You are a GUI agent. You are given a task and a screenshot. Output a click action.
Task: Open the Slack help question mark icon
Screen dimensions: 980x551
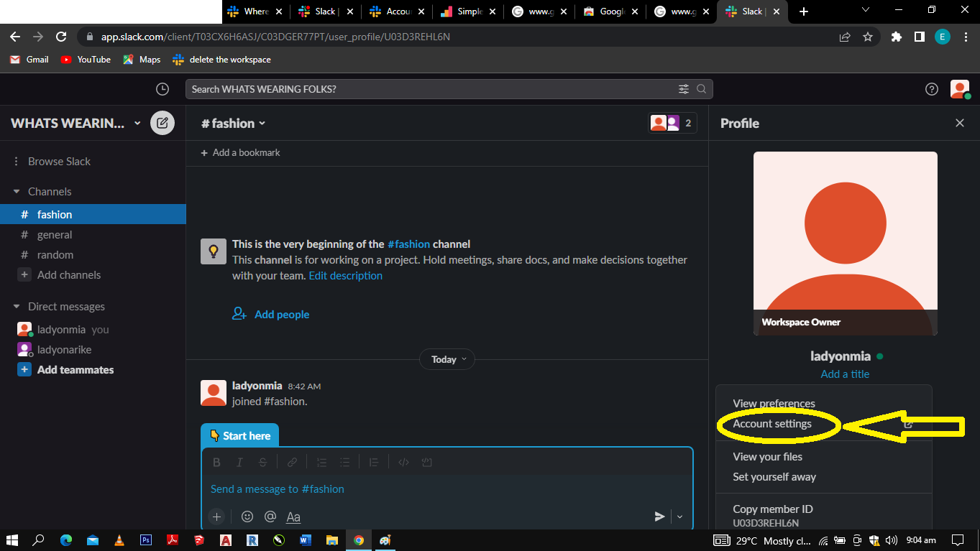click(x=932, y=89)
